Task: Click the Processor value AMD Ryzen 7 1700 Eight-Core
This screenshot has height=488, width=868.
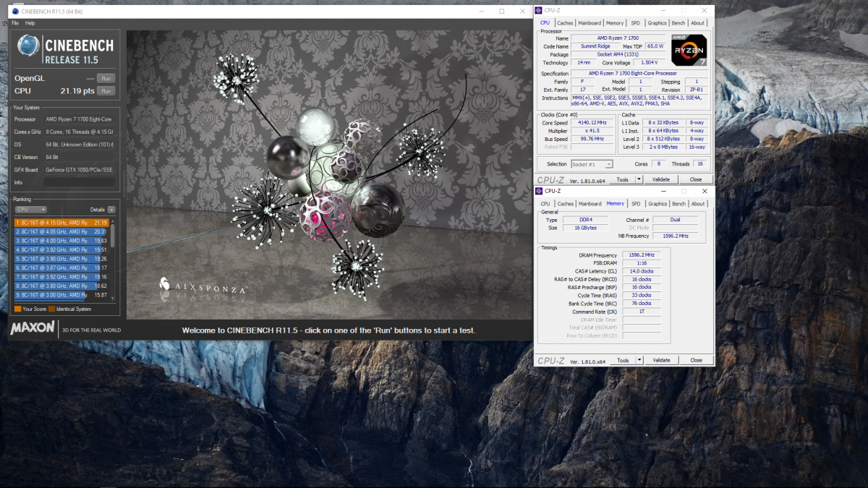Action: [79, 119]
